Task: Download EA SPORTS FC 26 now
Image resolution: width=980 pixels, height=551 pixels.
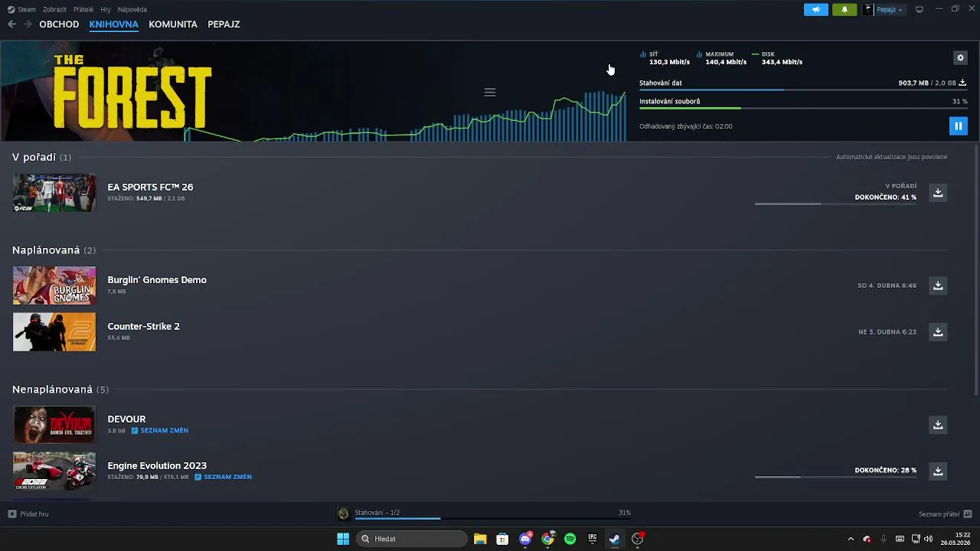Action: click(938, 192)
